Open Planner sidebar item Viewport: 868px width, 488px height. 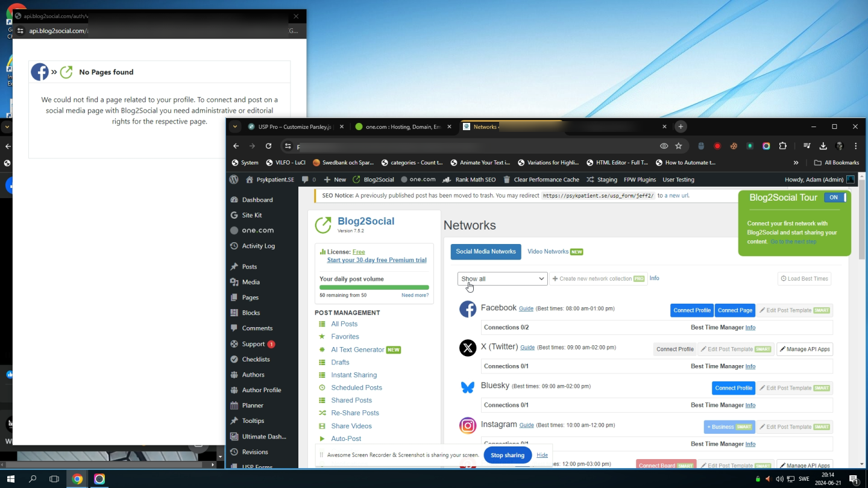[253, 405]
